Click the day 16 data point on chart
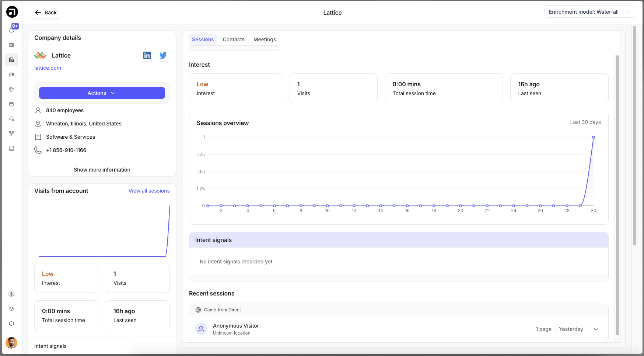This screenshot has height=356, width=644. pyautogui.click(x=407, y=206)
